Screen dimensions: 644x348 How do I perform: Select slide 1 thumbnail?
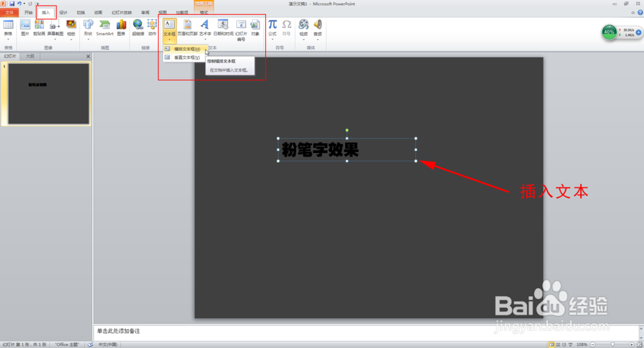(x=48, y=93)
